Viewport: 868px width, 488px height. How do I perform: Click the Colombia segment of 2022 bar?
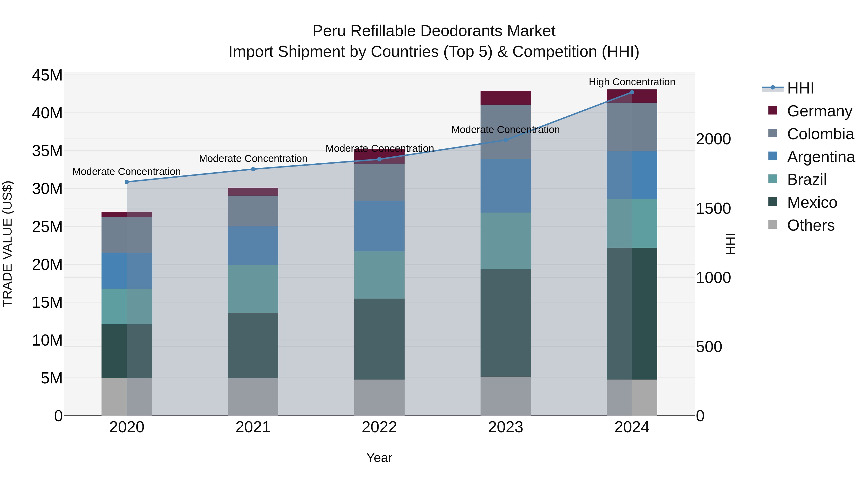tap(380, 182)
